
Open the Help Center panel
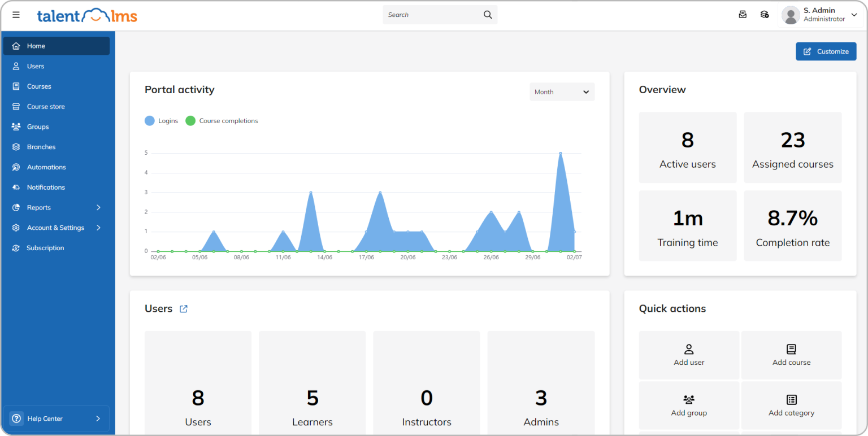56,418
